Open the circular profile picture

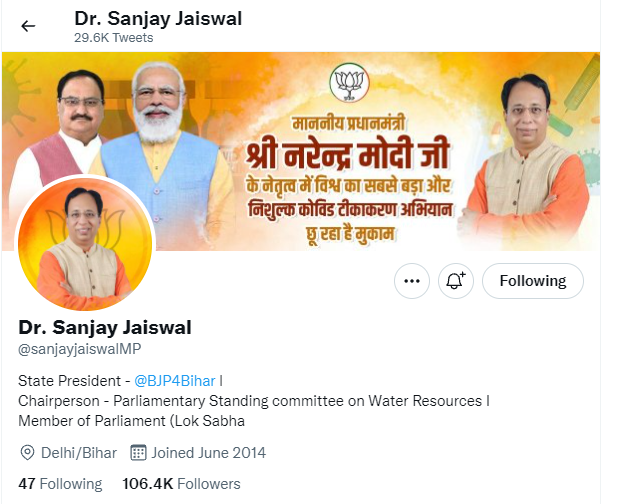click(85, 244)
